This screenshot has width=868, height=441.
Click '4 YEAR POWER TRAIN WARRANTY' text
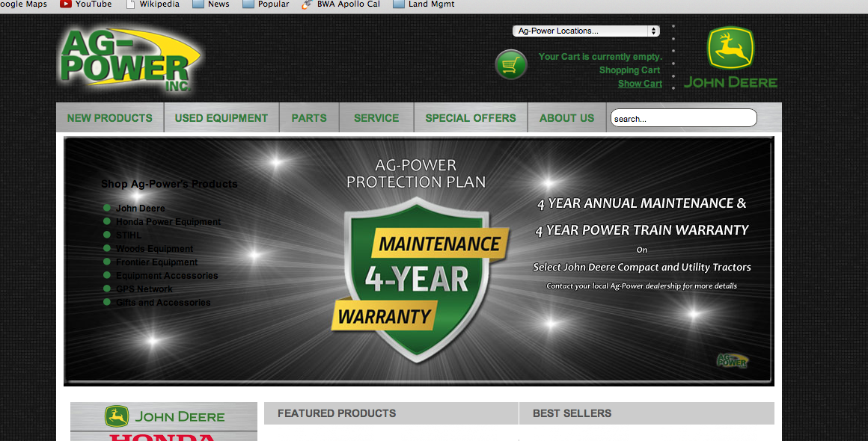click(641, 230)
